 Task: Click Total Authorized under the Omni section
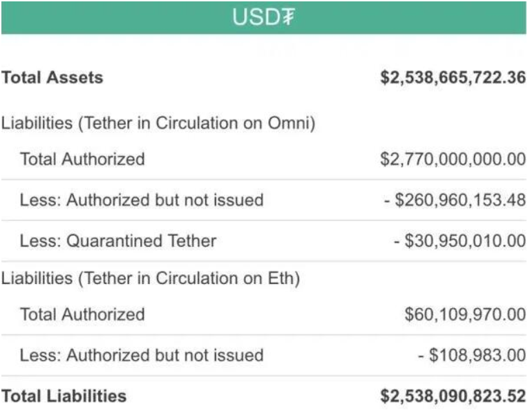82,159
